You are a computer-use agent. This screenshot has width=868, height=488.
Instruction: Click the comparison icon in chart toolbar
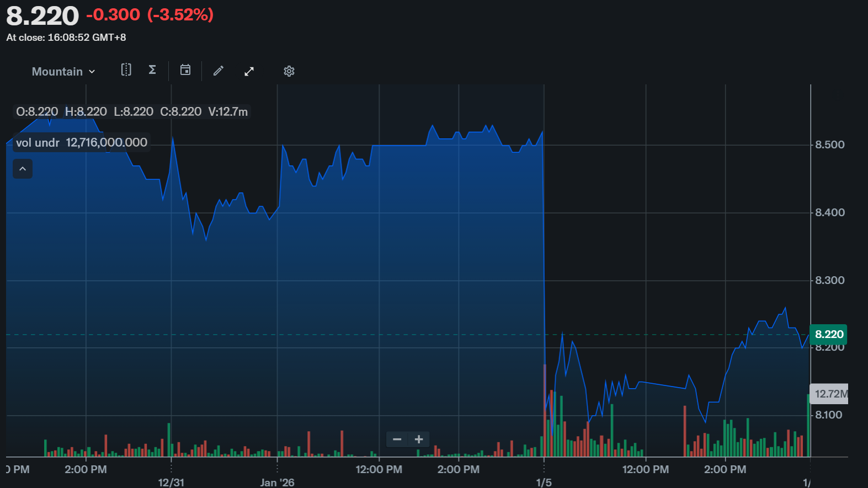(126, 70)
